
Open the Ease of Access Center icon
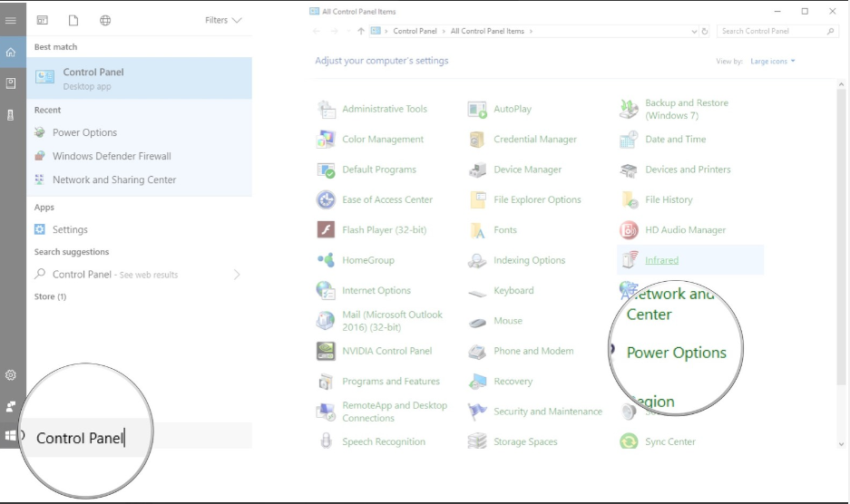326,199
